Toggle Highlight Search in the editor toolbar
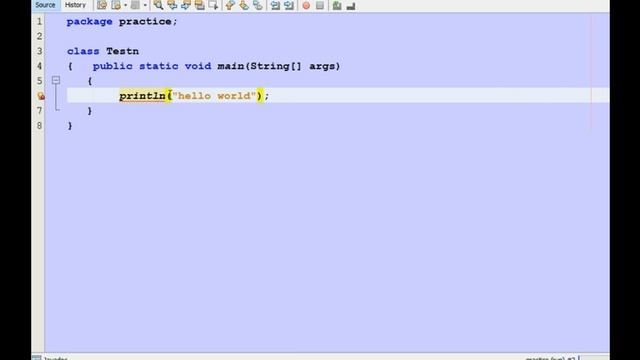The width and height of the screenshot is (640, 360). coord(200,5)
